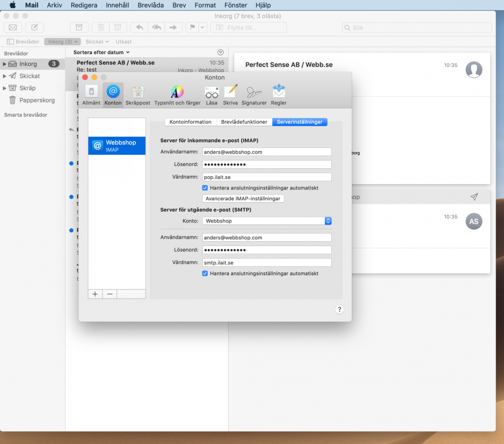Click the pop.ilait.se Värdnamn field

tap(267, 177)
